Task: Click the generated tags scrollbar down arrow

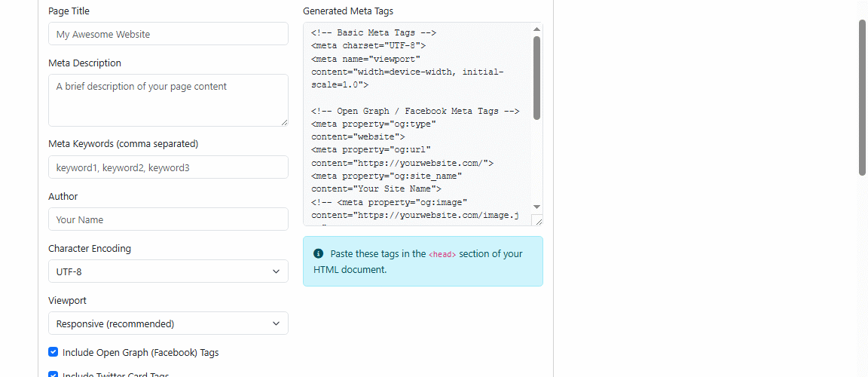Action: pos(536,207)
